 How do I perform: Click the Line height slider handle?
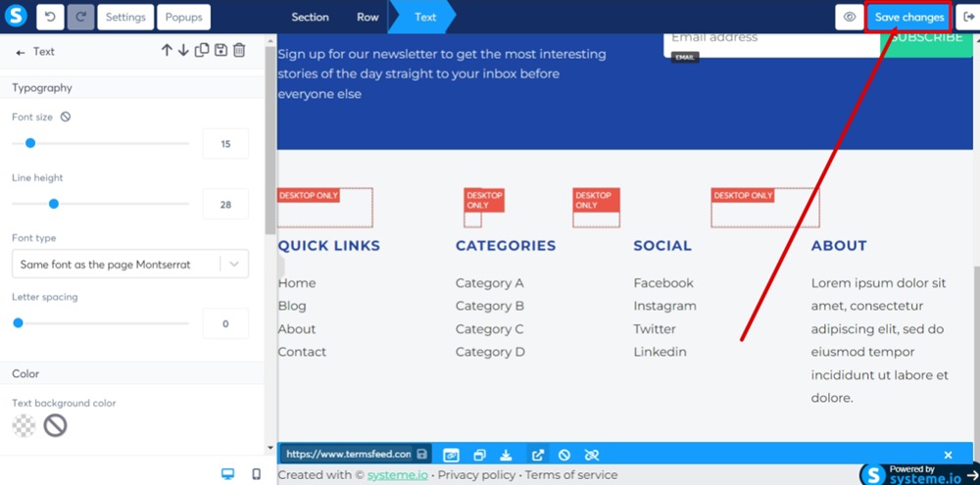[54, 204]
